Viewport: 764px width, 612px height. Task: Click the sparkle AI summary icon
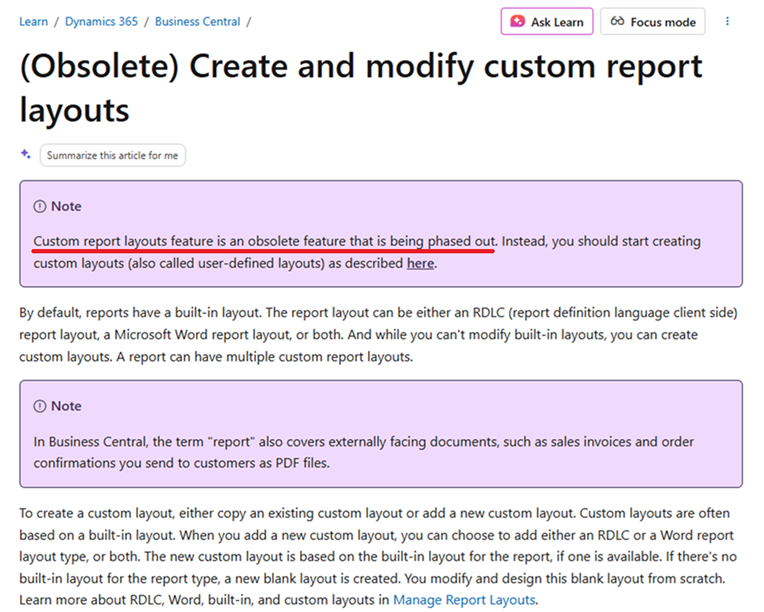(x=26, y=154)
